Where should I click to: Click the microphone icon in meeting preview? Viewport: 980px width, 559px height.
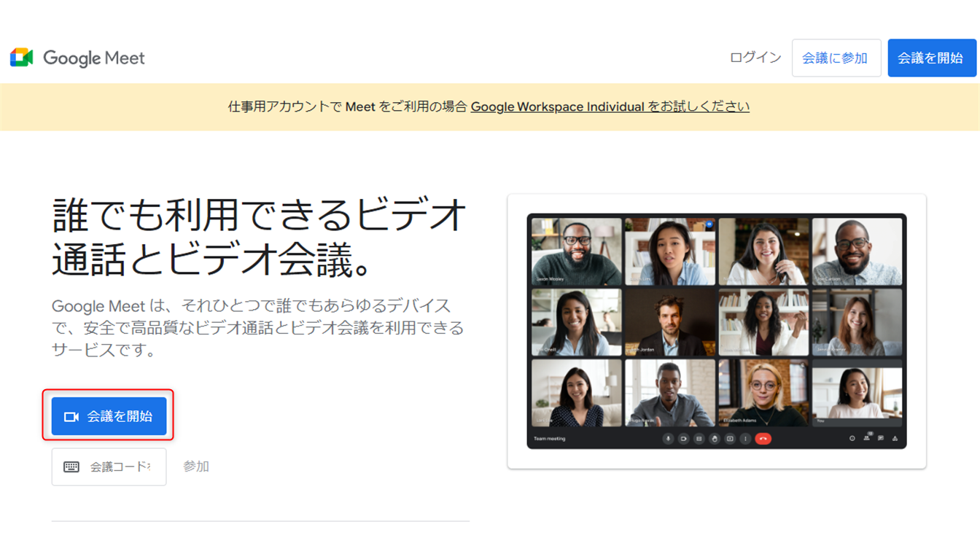click(668, 439)
